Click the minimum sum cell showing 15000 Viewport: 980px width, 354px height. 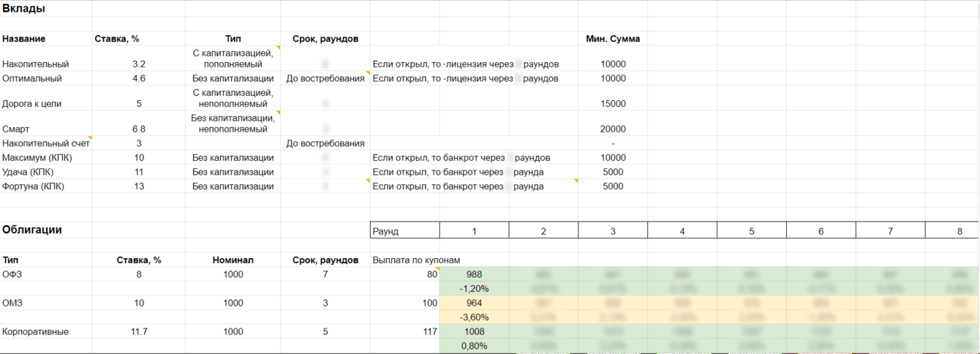click(x=613, y=104)
